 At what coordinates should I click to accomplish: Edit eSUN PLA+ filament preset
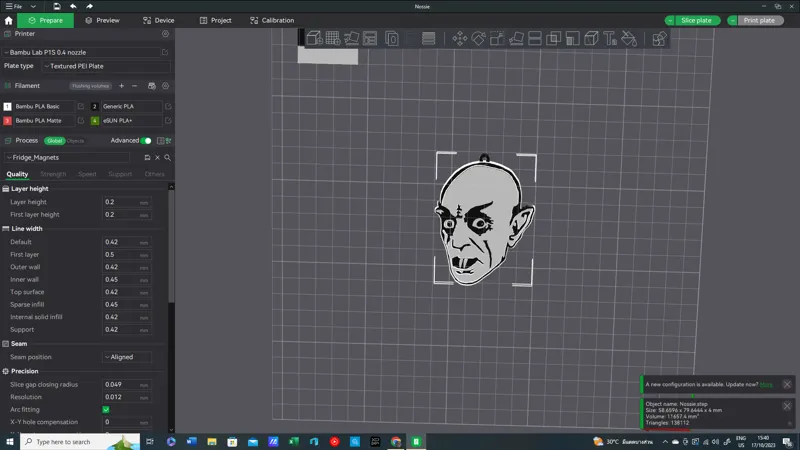point(168,120)
